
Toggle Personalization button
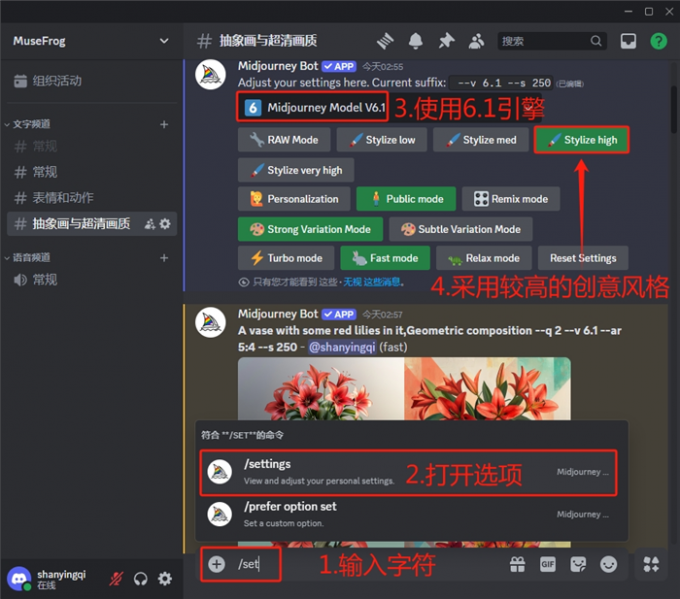coord(294,199)
